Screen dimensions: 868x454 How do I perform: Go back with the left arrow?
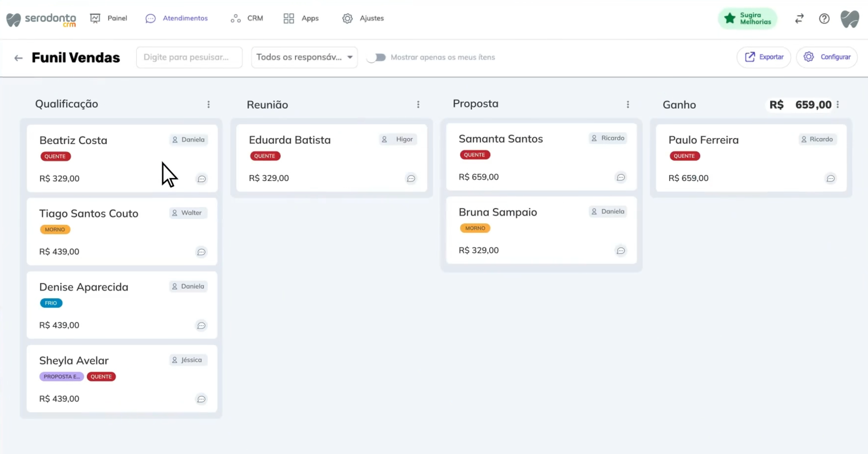pos(18,58)
